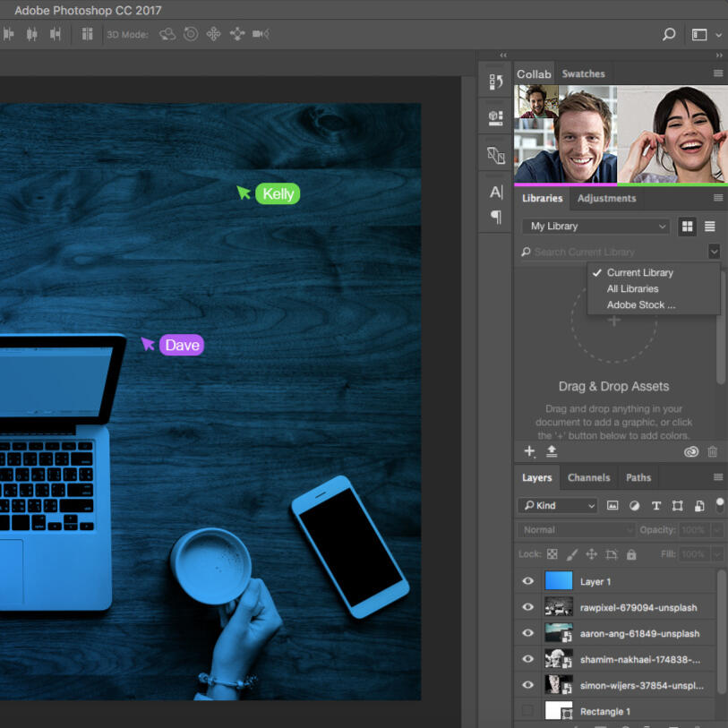
Task: Show the Rectangle 1 layer
Action: click(x=527, y=711)
